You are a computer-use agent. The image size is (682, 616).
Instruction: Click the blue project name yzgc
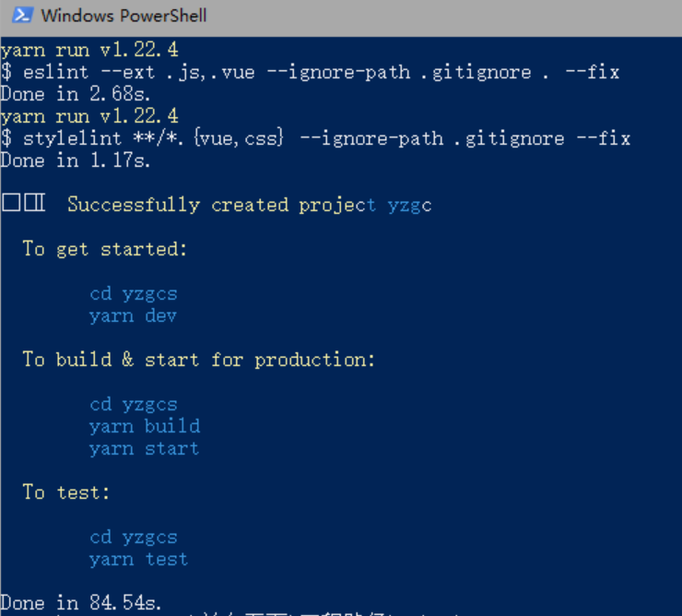click(x=410, y=206)
